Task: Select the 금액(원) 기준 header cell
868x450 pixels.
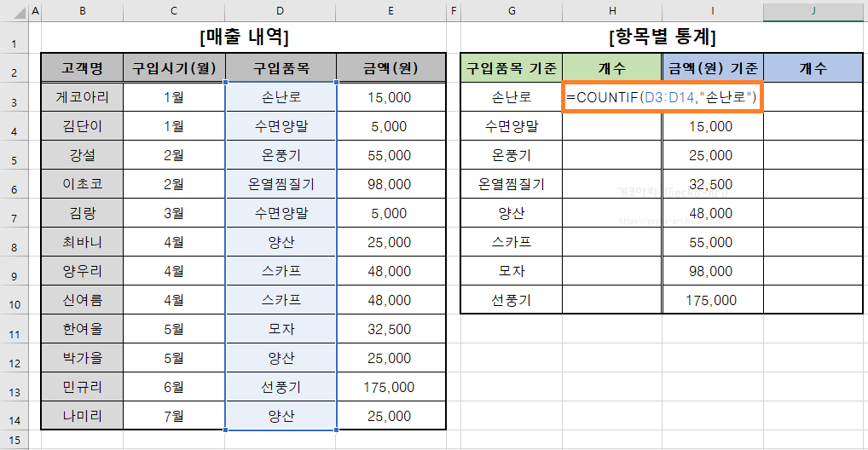Action: (713, 68)
